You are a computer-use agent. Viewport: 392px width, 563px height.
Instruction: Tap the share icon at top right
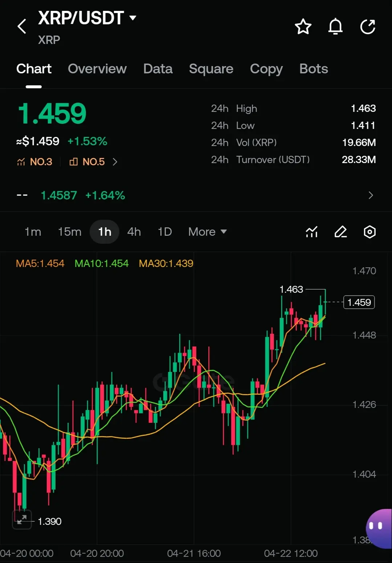[368, 27]
